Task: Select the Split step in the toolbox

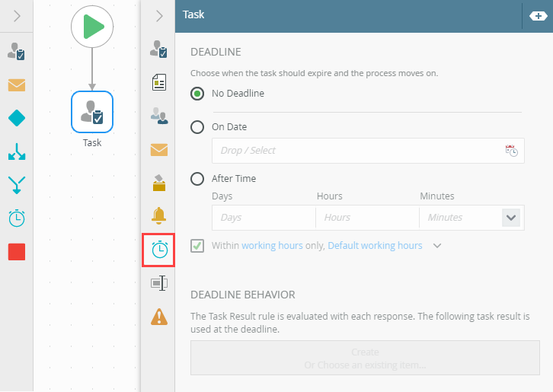Action: [x=17, y=151]
